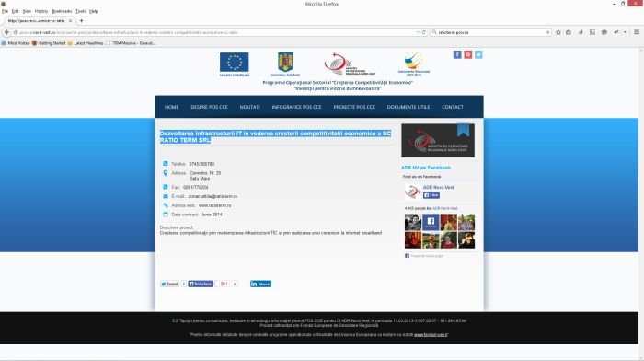Open the Firefox hamburger menu

[637, 32]
